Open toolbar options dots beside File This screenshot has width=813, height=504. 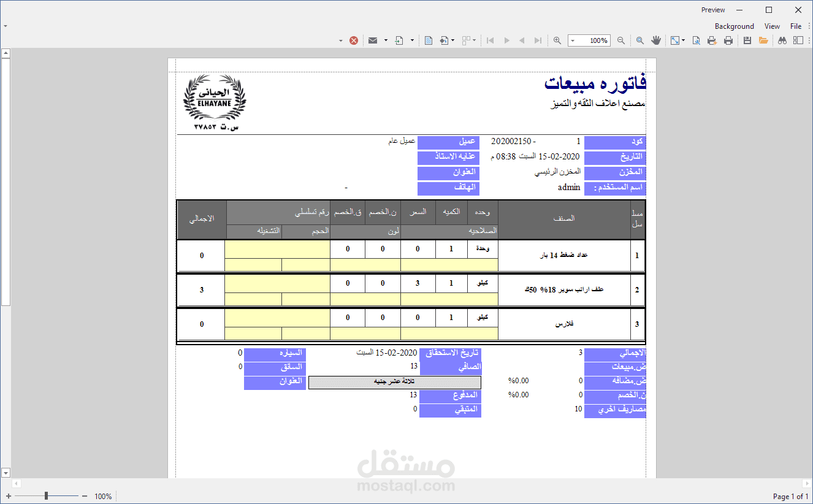pyautogui.click(x=809, y=26)
